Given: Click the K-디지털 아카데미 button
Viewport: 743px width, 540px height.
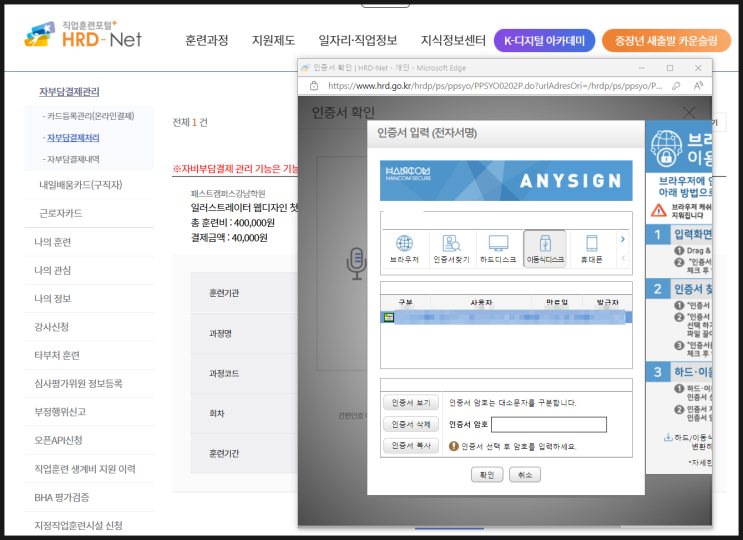Looking at the screenshot, I should click(x=544, y=41).
